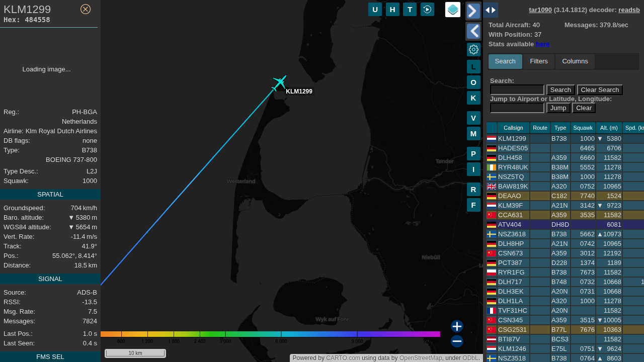644x362 pixels.
Task: Click the Clear Search button
Action: point(600,90)
